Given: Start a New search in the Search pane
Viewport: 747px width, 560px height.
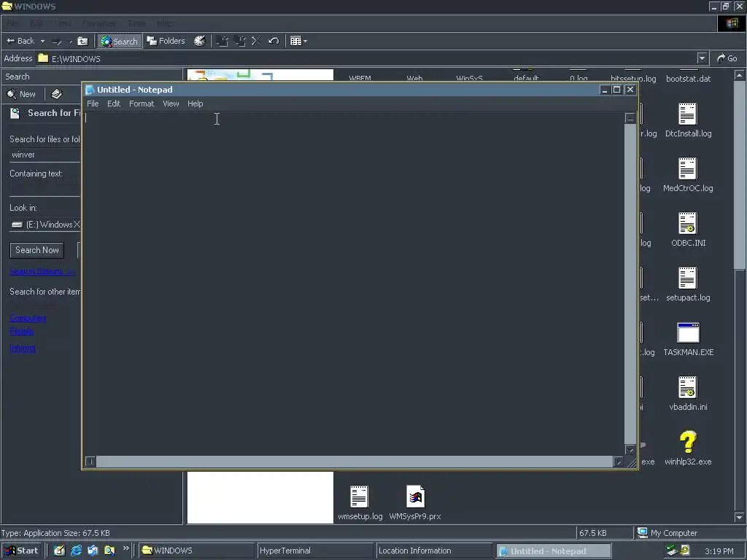Looking at the screenshot, I should tap(21, 94).
